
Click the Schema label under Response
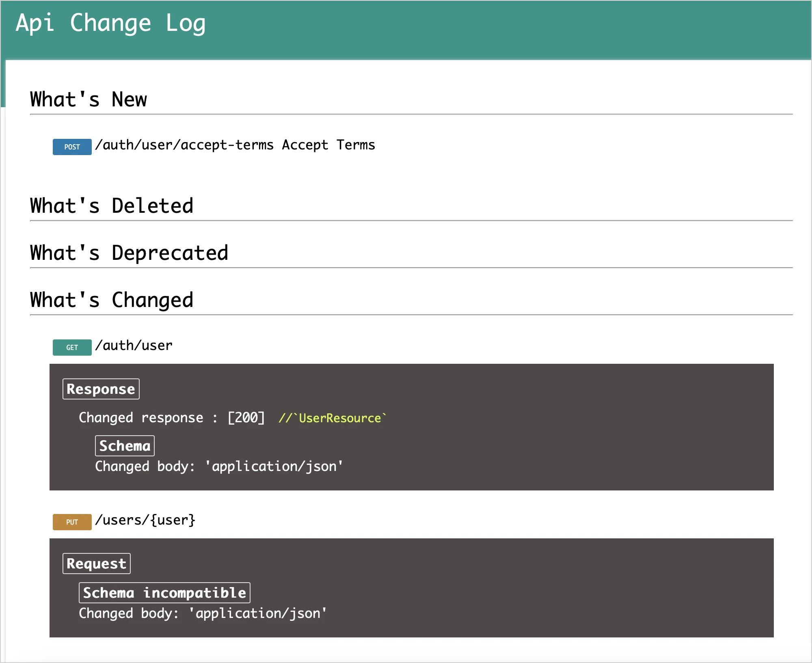point(125,446)
